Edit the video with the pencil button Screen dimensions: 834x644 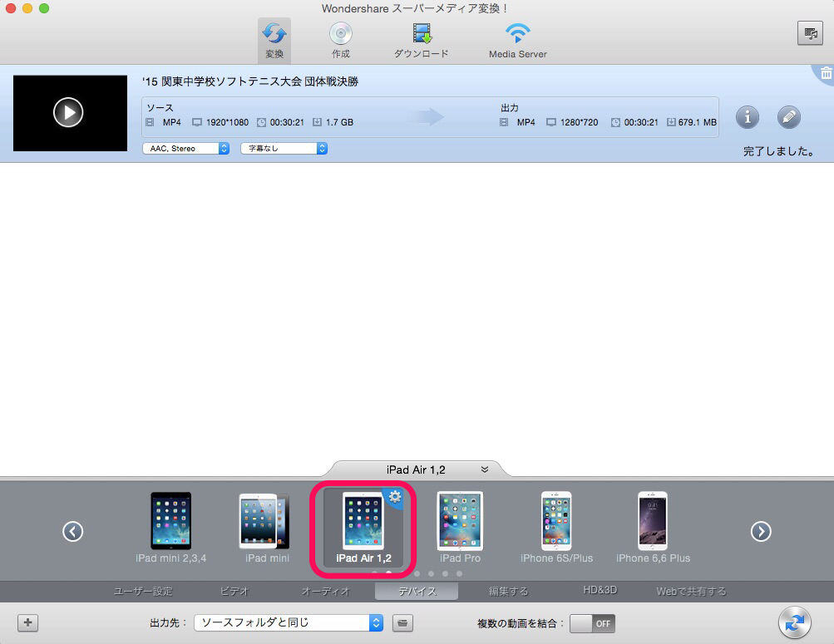point(789,117)
